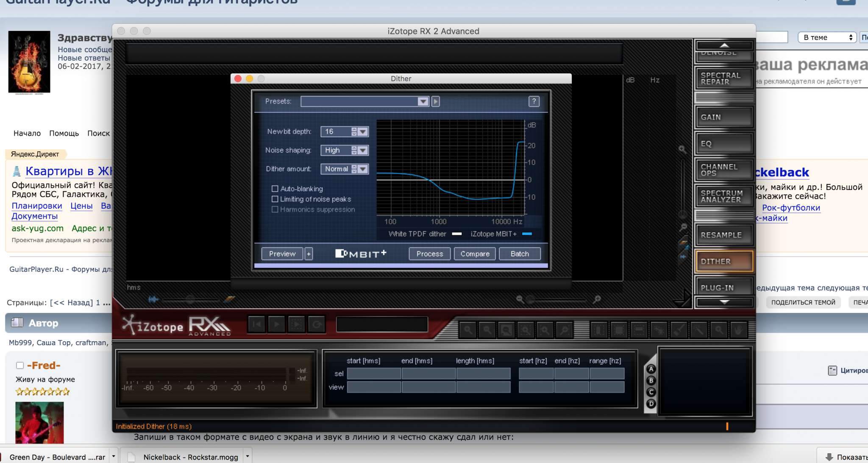The width and height of the screenshot is (868, 463).
Task: Toggle the loop playback icon
Action: coord(317,325)
